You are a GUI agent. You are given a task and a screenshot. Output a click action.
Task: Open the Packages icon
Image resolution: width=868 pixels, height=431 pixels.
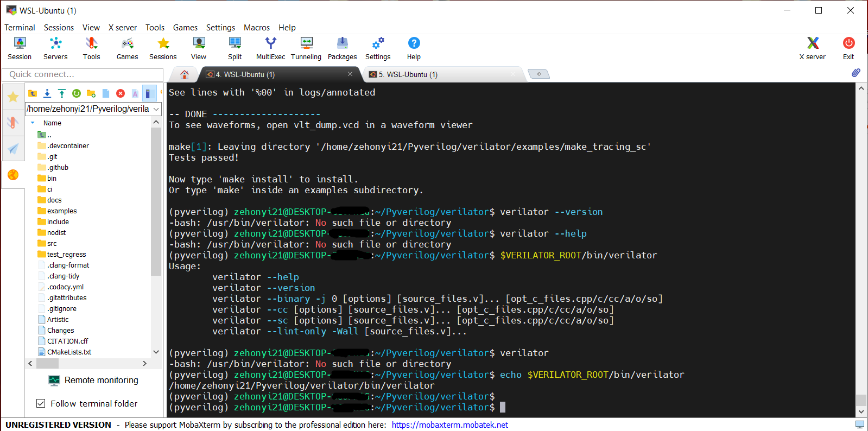342,48
